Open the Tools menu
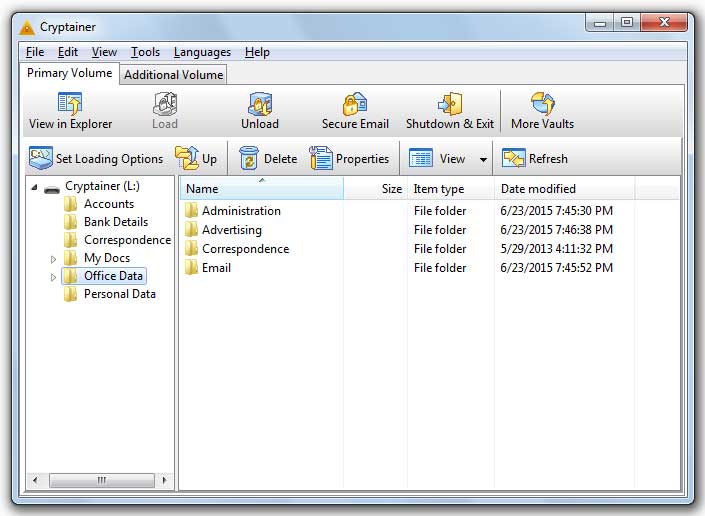Image resolution: width=705 pixels, height=516 pixels. (x=145, y=52)
